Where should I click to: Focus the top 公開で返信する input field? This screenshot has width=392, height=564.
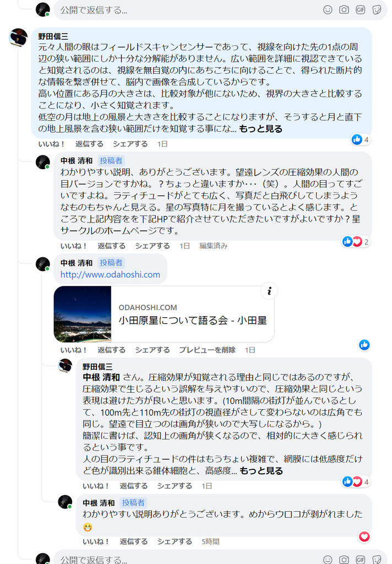[187, 10]
